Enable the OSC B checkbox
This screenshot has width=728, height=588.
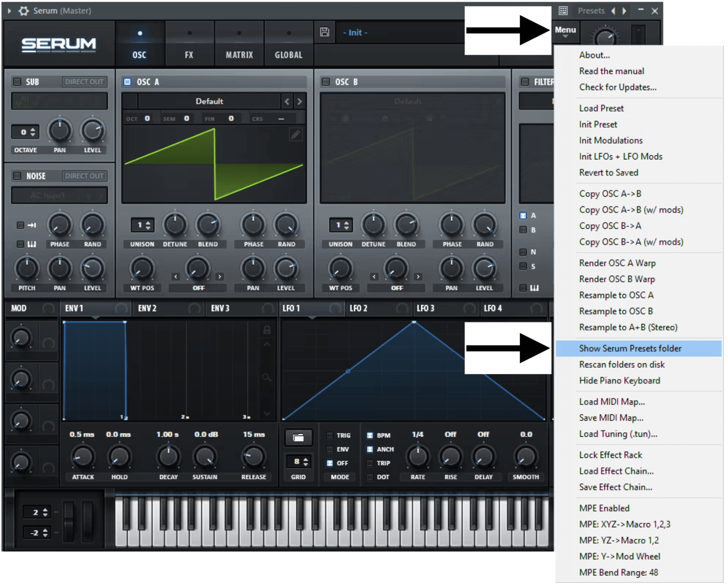tap(325, 82)
